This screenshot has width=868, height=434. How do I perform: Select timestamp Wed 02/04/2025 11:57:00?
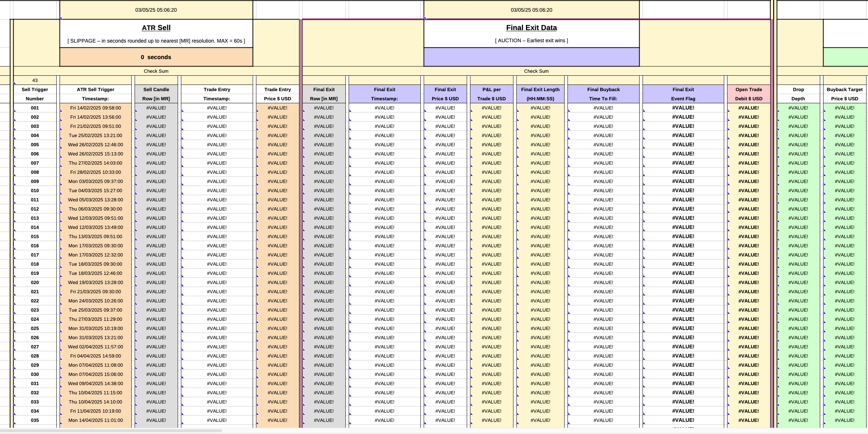[x=96, y=347]
